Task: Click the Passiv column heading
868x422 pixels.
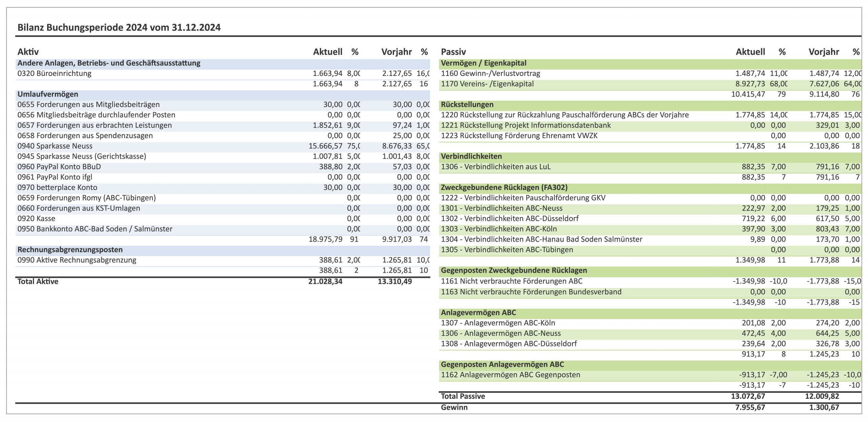Action: (x=453, y=52)
